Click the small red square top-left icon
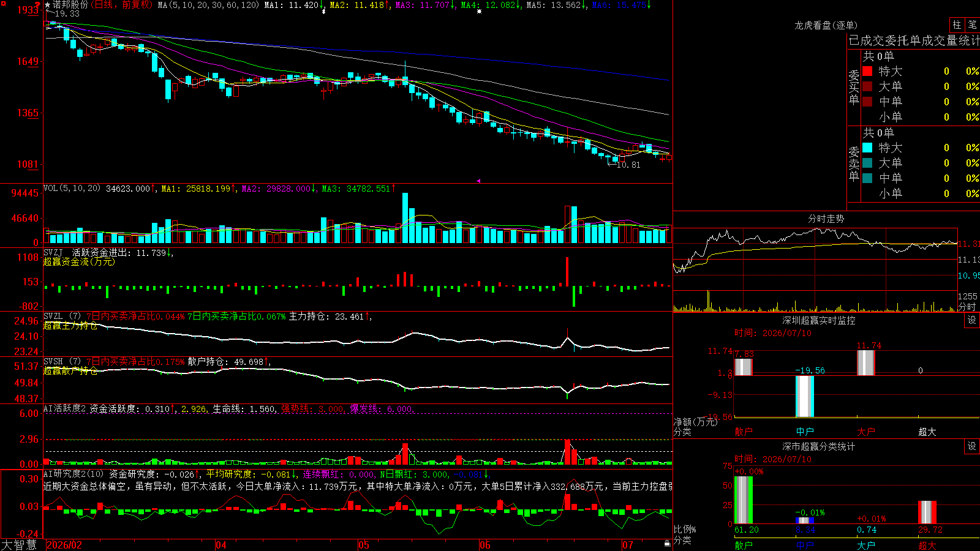The image size is (980, 551). click(4, 4)
